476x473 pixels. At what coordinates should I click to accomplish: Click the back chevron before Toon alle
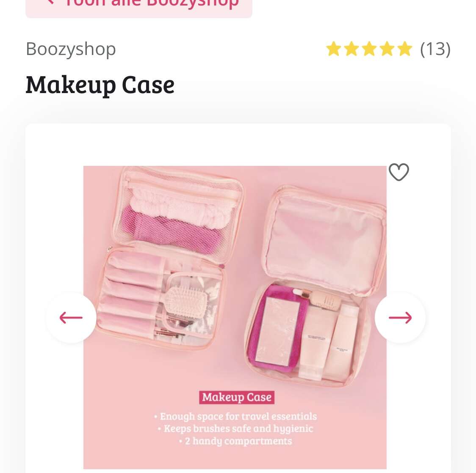pyautogui.click(x=50, y=2)
